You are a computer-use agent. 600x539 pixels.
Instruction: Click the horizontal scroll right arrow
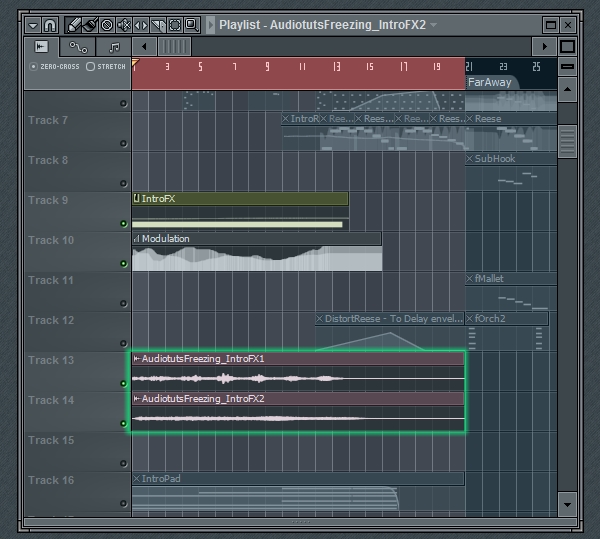[x=545, y=47]
